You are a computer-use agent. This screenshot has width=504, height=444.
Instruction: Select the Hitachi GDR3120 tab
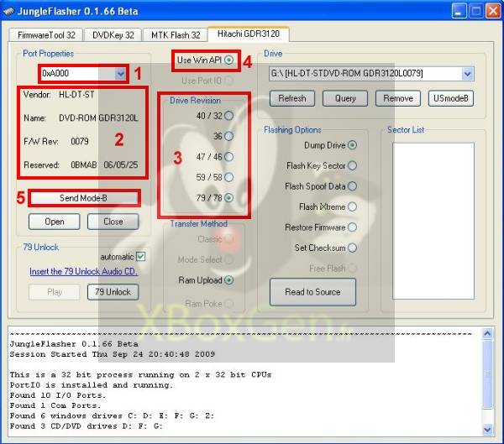tap(249, 34)
